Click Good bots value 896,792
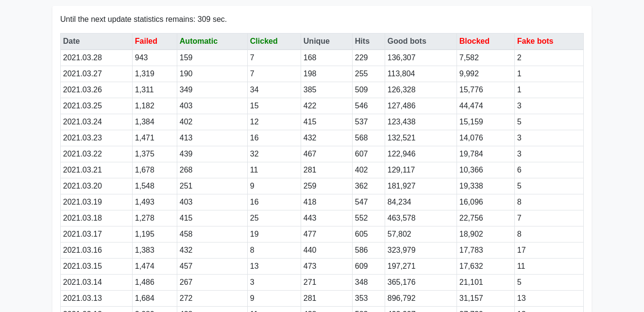 tap(401, 298)
